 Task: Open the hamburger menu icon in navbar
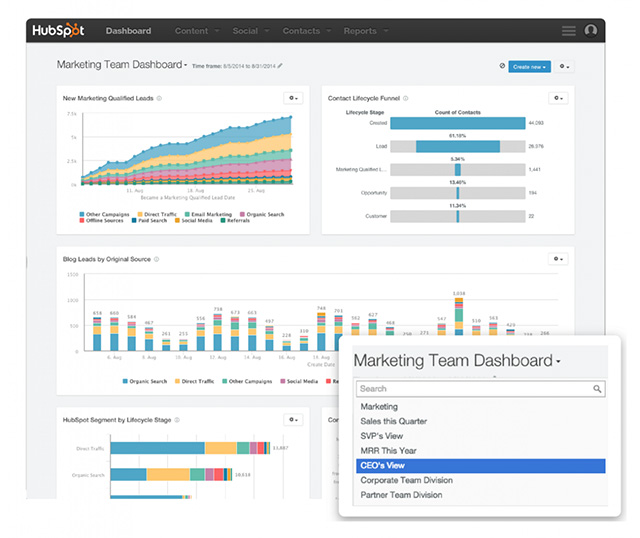(569, 31)
